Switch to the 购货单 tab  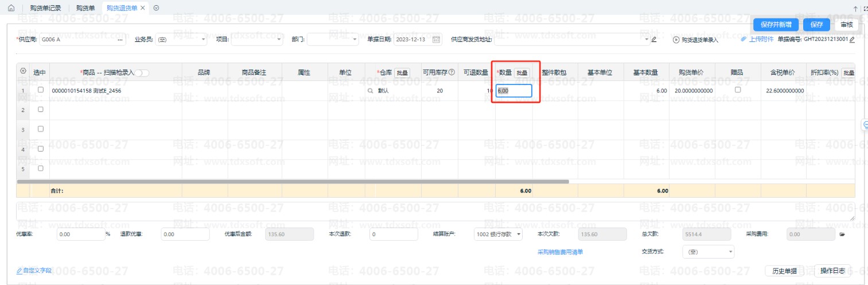(85, 8)
